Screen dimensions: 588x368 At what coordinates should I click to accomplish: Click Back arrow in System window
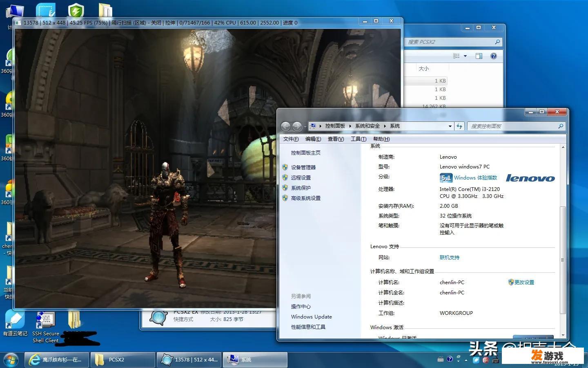286,126
